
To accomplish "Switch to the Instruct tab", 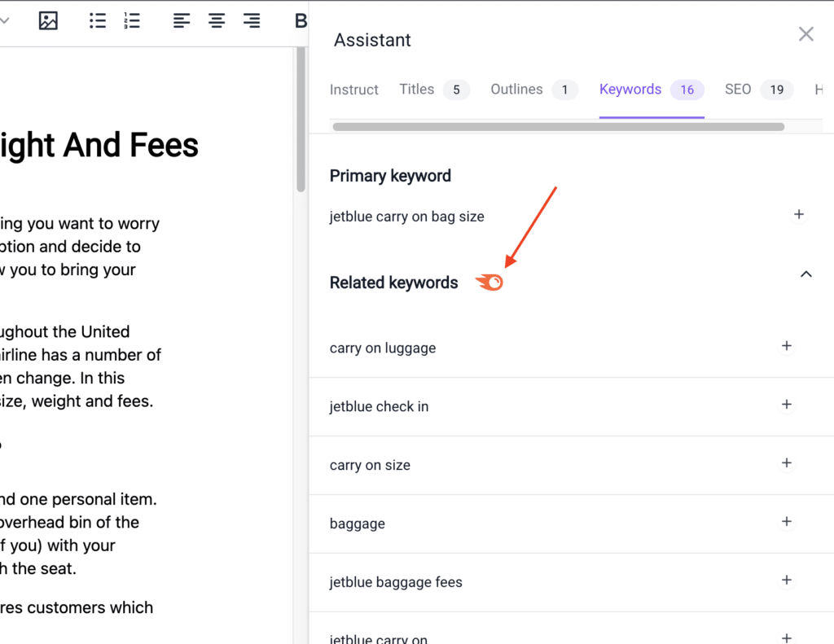I will (x=353, y=90).
